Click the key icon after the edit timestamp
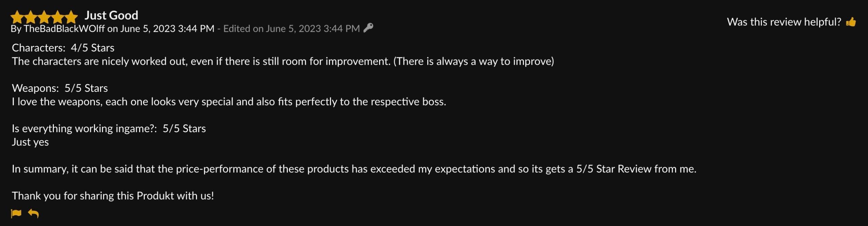868x226 pixels. [370, 28]
